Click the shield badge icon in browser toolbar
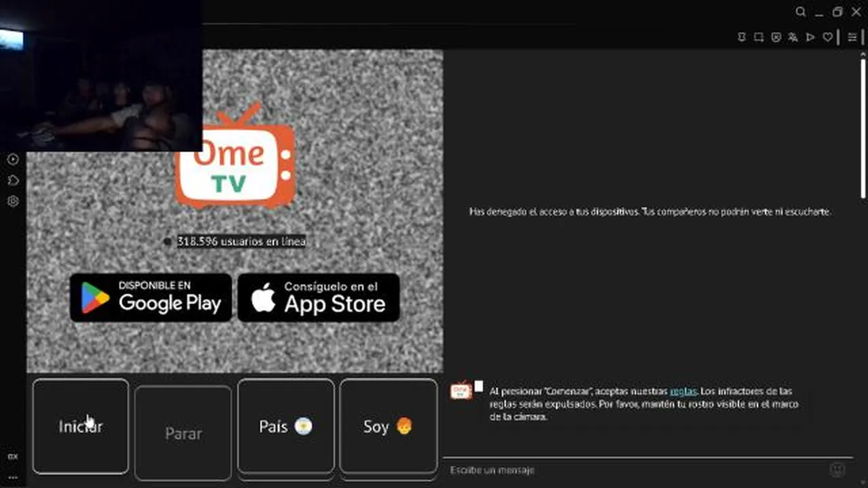The image size is (868, 488). coord(742,37)
